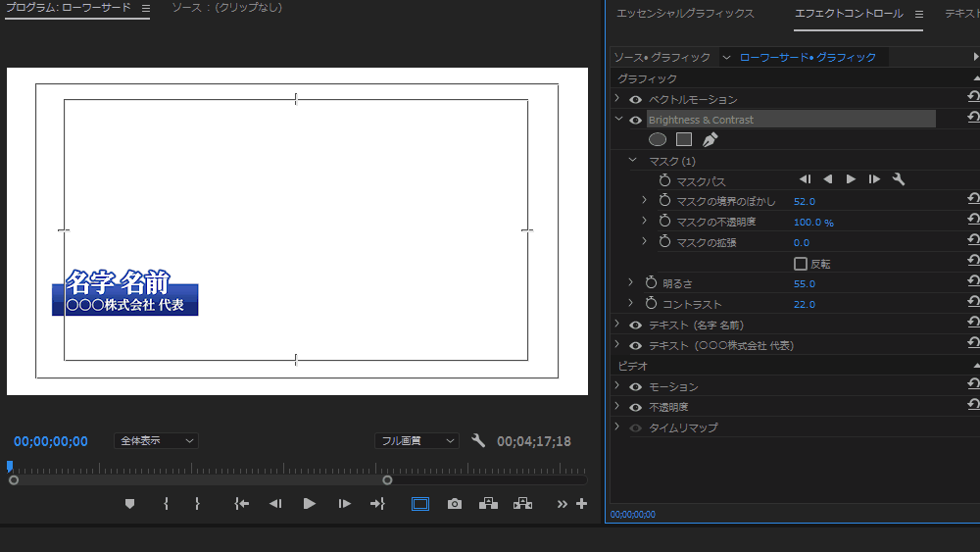Open the 全体表示 zoom dropdown
This screenshot has height=552, width=980.
click(x=156, y=441)
